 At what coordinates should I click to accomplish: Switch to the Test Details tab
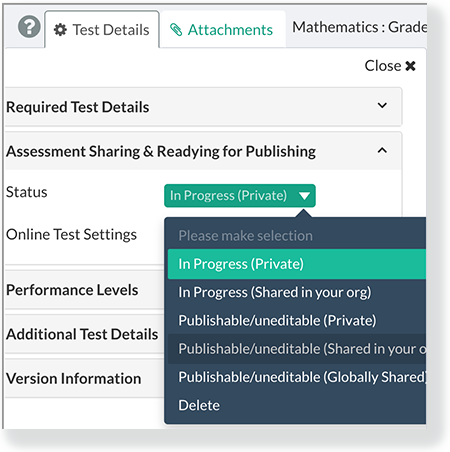click(x=102, y=30)
